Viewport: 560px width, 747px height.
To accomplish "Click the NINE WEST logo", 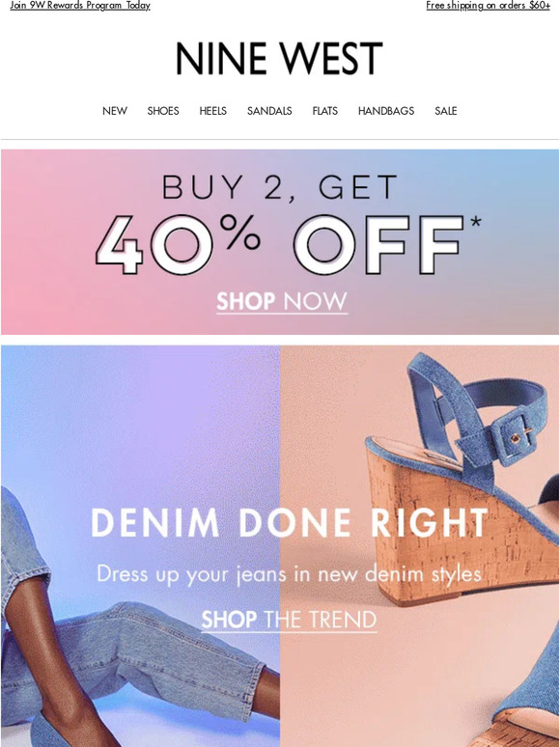I will pos(279,59).
